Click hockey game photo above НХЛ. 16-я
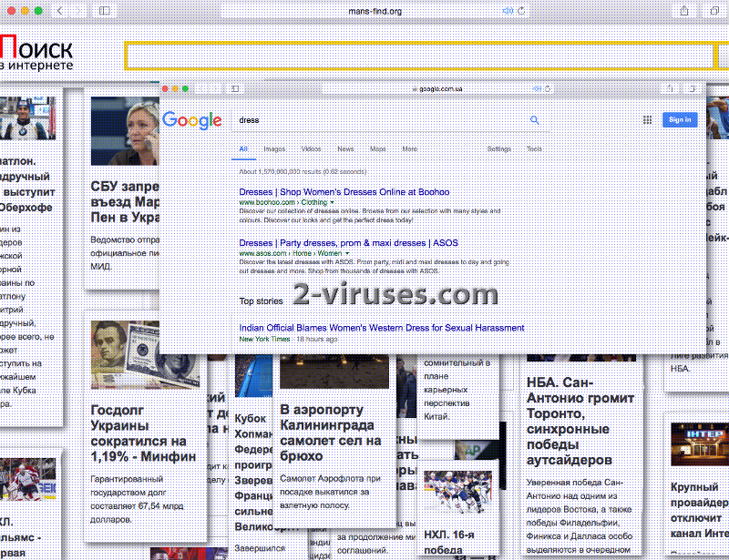This screenshot has width=729, height=560. [x=458, y=492]
